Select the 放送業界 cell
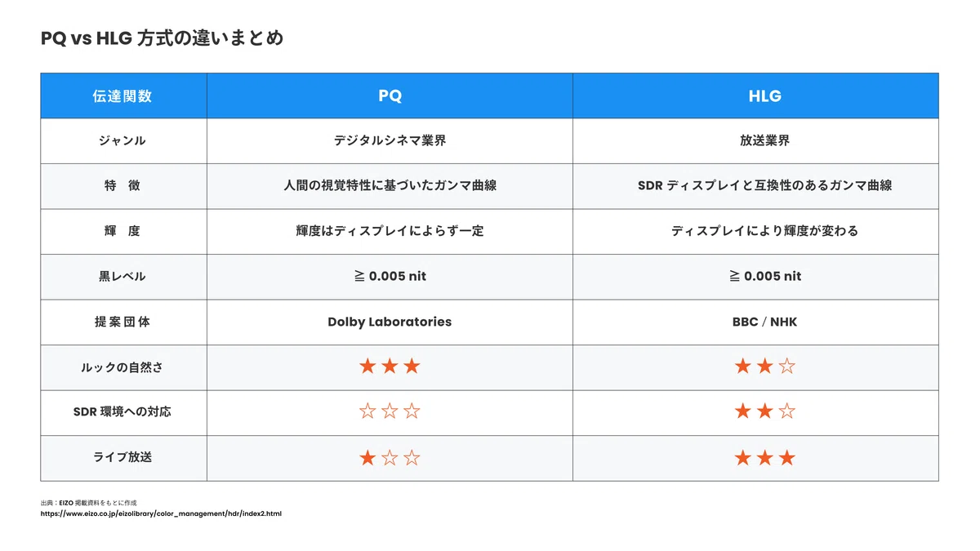Image resolution: width=980 pixels, height=551 pixels. (x=755, y=140)
